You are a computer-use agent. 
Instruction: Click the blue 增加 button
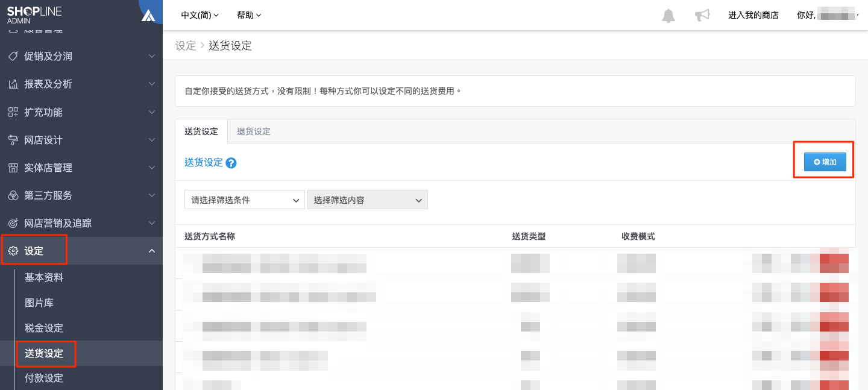pos(825,162)
